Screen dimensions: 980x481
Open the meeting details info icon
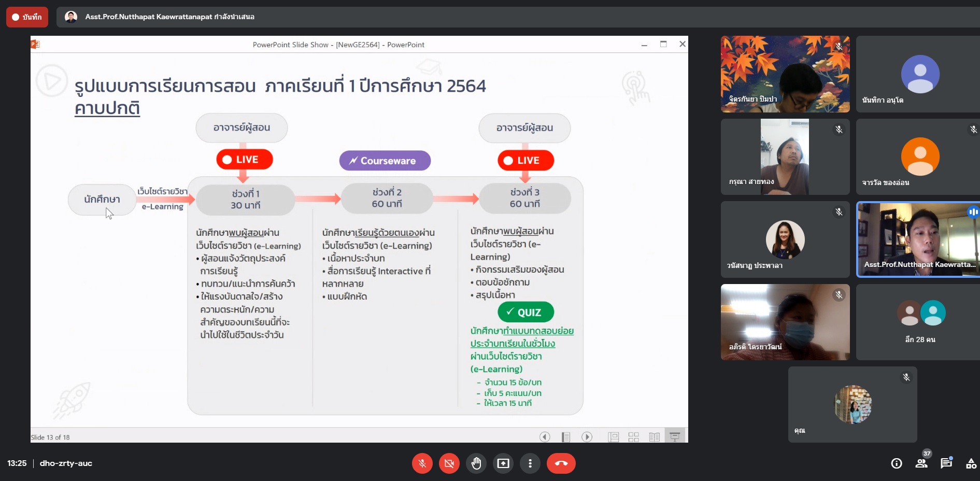coord(896,463)
